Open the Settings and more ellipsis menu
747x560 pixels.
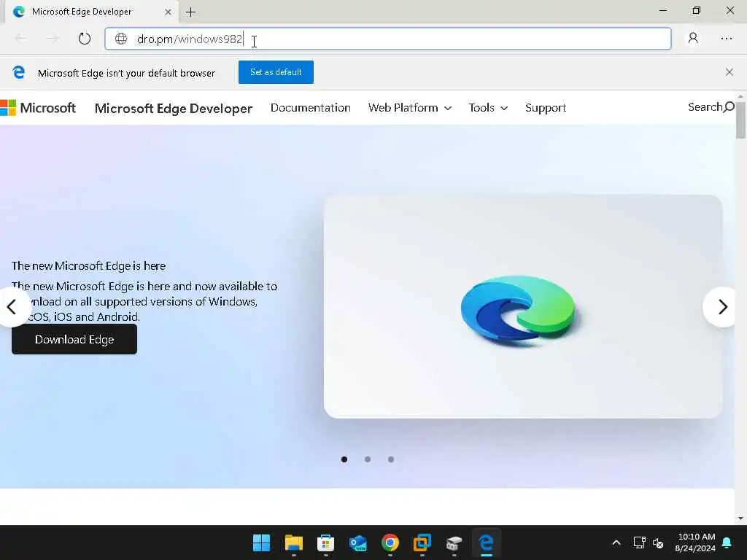pyautogui.click(x=727, y=39)
